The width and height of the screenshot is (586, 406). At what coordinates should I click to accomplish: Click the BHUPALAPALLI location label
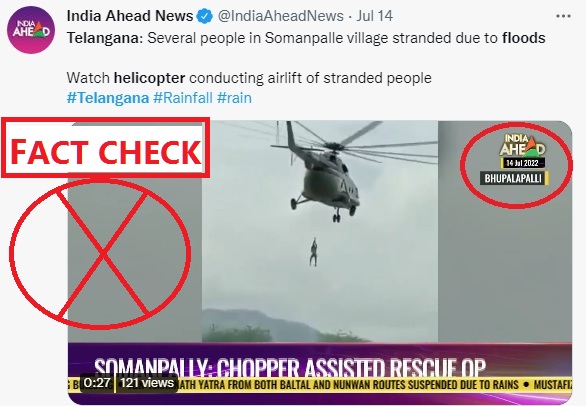(514, 178)
